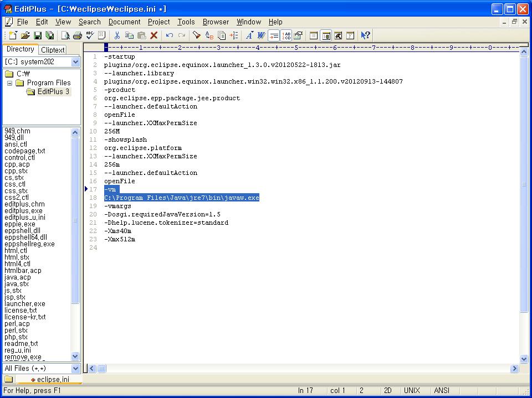Viewport: 532px width, 398px height.
Task: Click the red X Delete icon
Action: pos(154,35)
